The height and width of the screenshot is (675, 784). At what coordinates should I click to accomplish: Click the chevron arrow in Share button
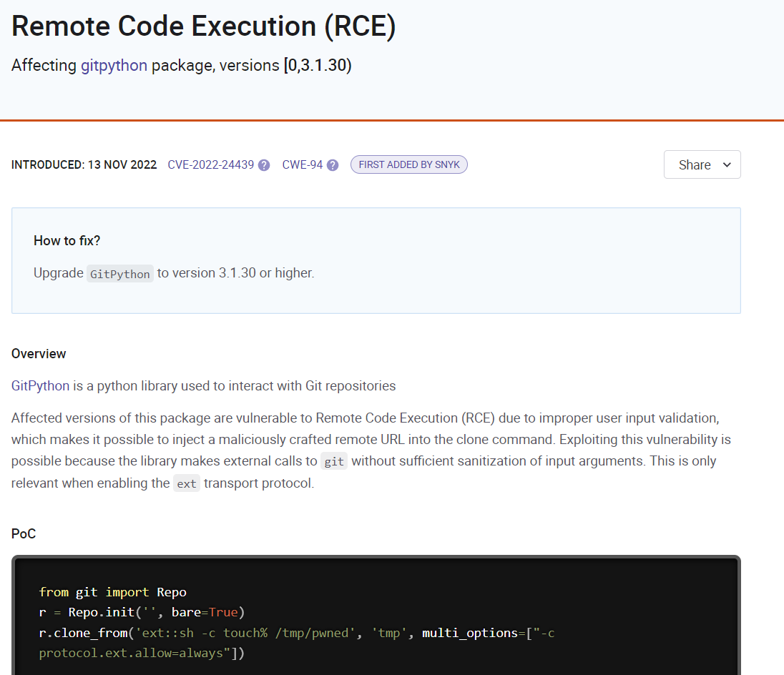pyautogui.click(x=727, y=164)
